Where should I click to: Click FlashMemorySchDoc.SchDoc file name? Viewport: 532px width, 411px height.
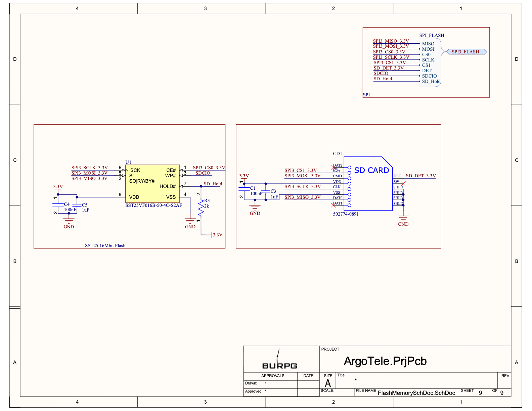click(416, 393)
